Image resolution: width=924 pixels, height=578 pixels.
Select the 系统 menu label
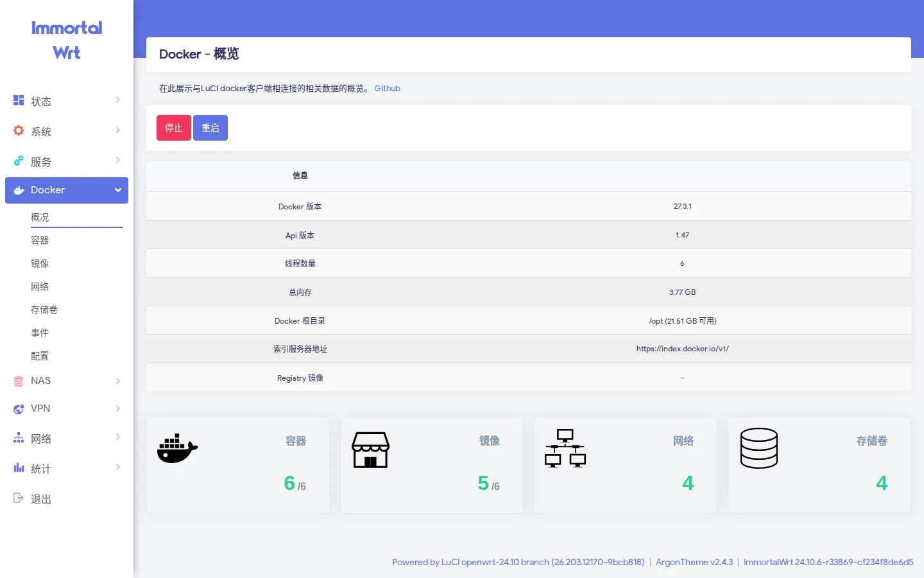pos(41,132)
